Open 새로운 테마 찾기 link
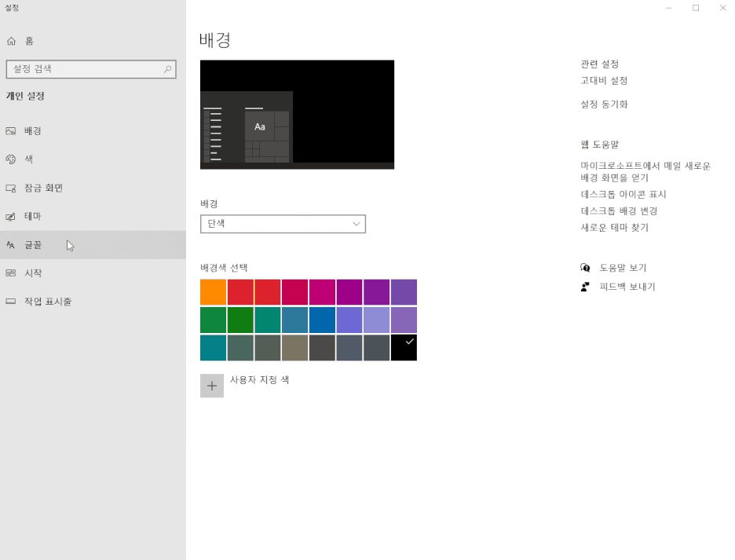Image resolution: width=735 pixels, height=560 pixels. 615,228
